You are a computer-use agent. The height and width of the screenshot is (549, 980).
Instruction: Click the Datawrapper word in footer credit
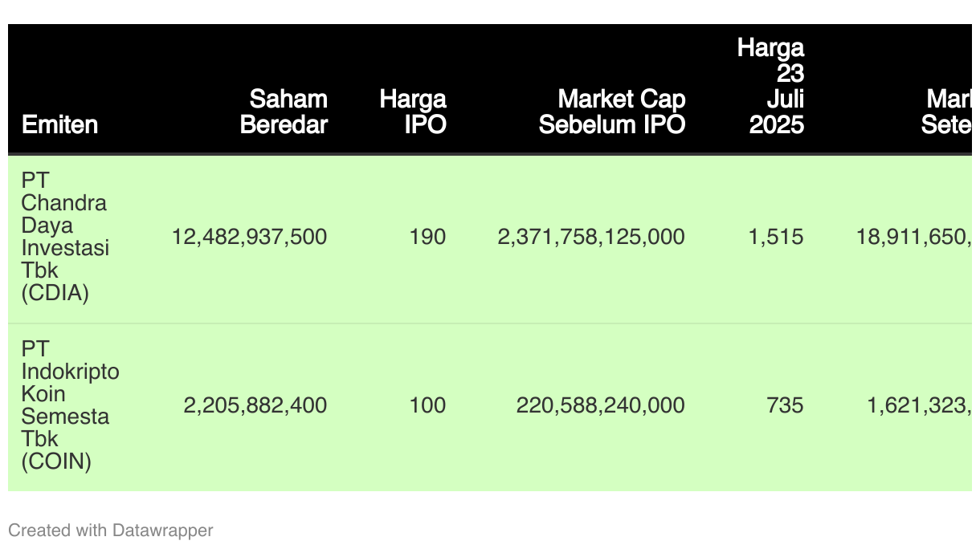click(x=163, y=531)
